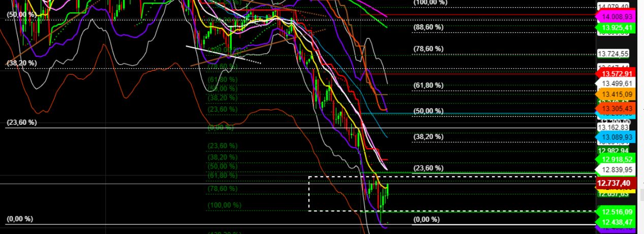Viewport: 644px width, 234px height.
Task: Select the white (61,80 %) Fibonacci label
Action: [x=428, y=85]
